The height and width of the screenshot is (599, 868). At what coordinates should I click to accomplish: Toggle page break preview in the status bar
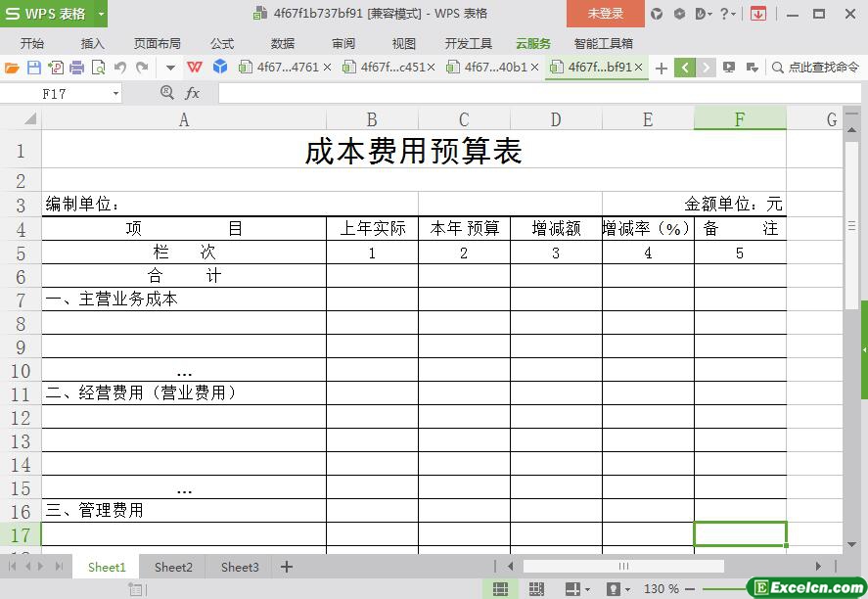pyautogui.click(x=536, y=589)
